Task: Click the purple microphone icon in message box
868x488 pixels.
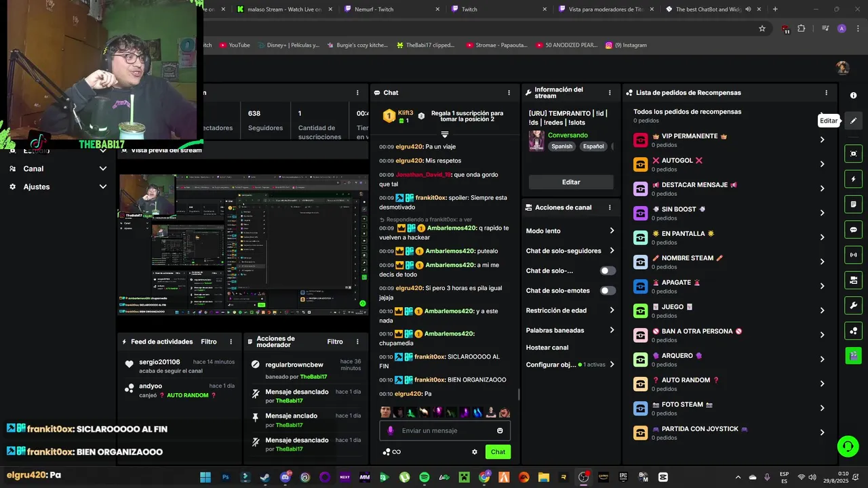Action: tap(390, 430)
